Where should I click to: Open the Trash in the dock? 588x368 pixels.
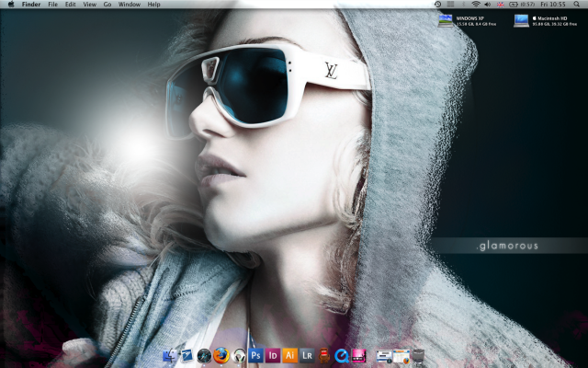point(418,356)
